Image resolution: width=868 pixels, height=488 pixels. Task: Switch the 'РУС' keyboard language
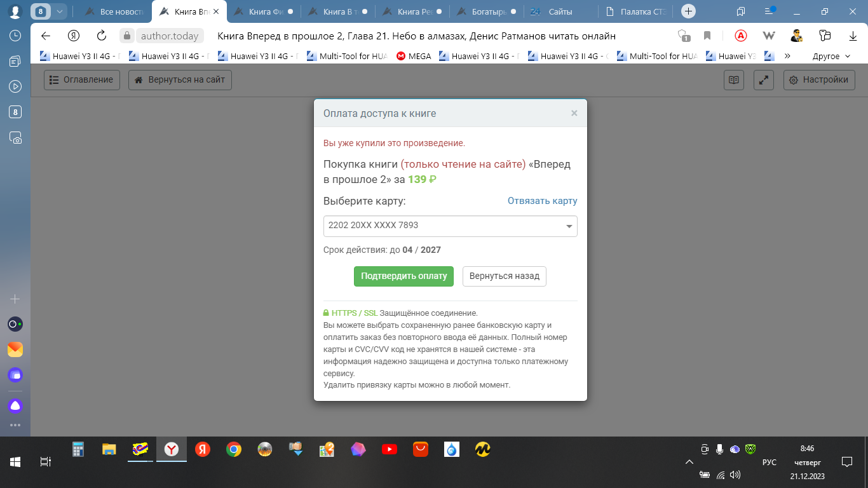tap(770, 462)
